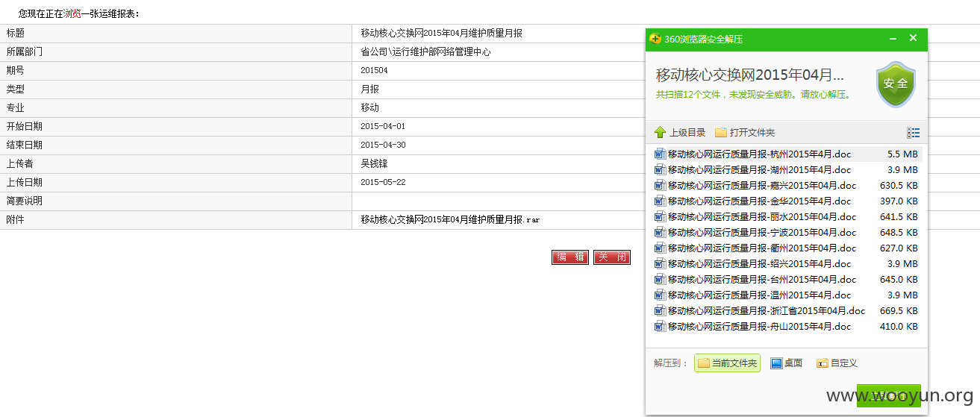Click the red 编辑 button
The image size is (980, 417).
[570, 257]
